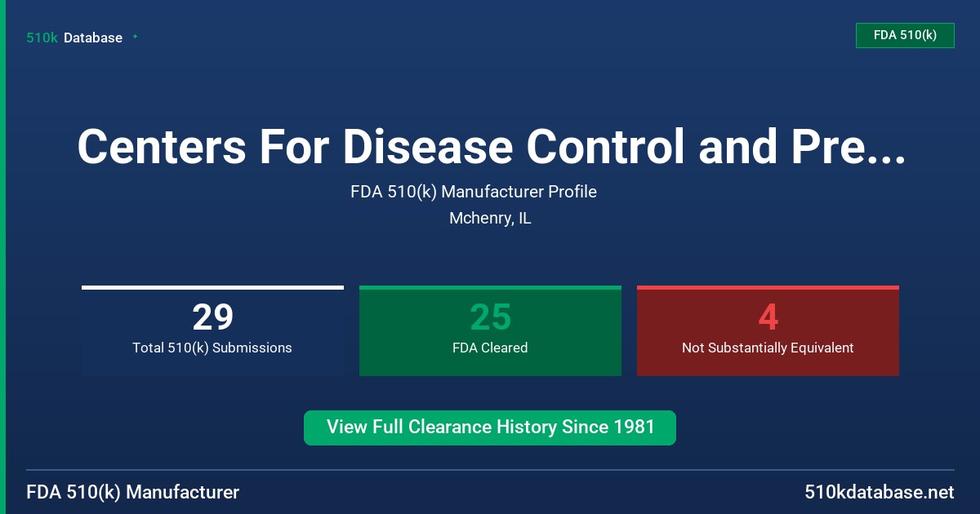Click View Full Clearance History Since 1981
The width and height of the screenshot is (980, 514).
click(490, 428)
